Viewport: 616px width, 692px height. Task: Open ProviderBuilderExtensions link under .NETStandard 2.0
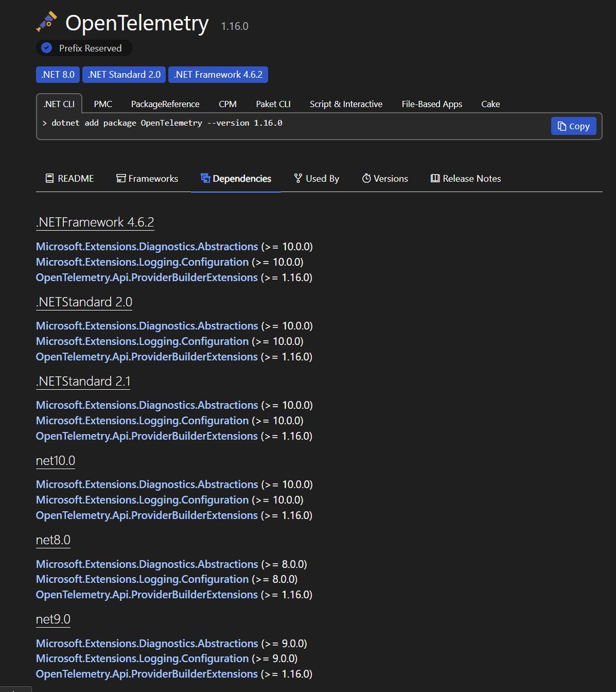pos(147,357)
